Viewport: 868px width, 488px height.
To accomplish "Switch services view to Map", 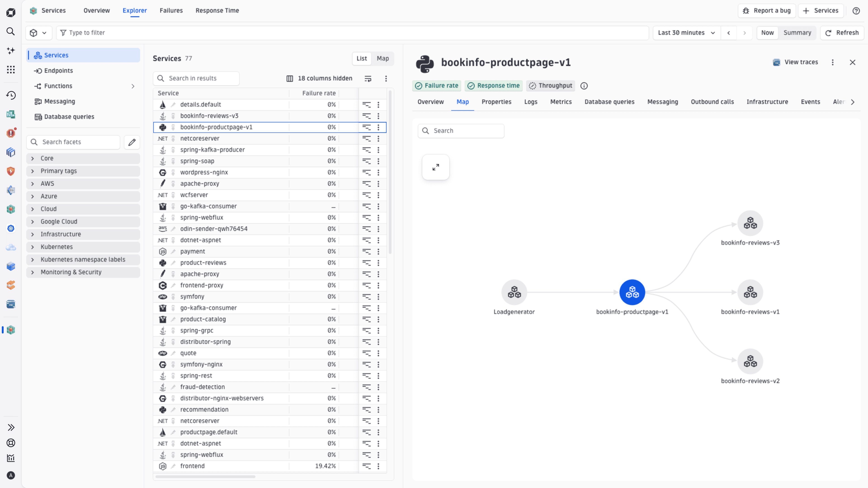I will [383, 59].
